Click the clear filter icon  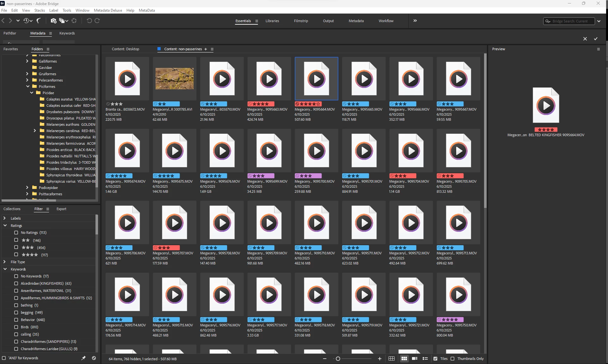click(94, 358)
